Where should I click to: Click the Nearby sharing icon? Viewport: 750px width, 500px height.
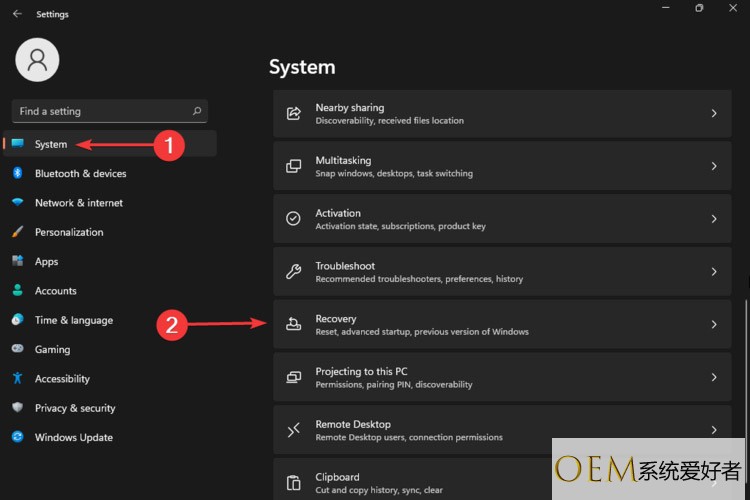coord(294,114)
